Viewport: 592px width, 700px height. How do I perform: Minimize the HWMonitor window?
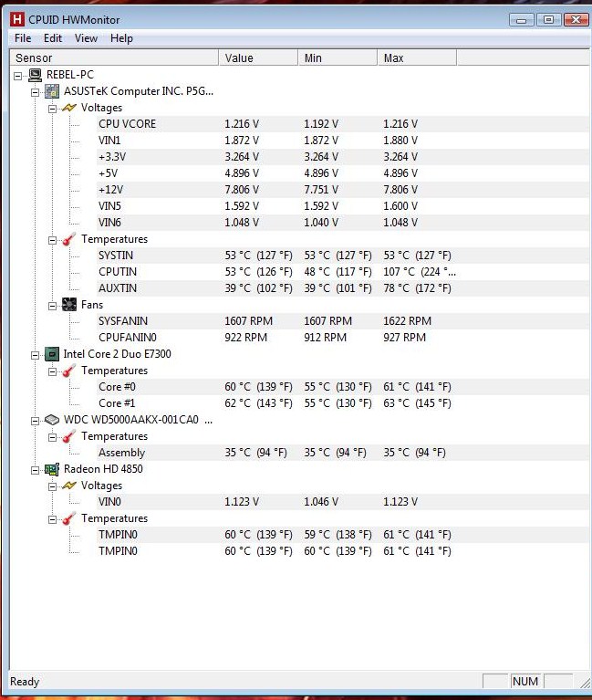coord(521,20)
